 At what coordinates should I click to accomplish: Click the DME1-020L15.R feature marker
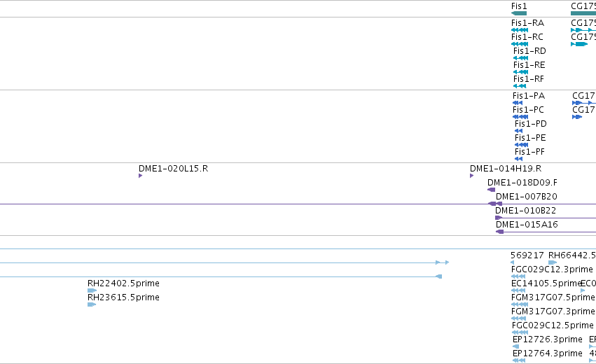point(141,176)
